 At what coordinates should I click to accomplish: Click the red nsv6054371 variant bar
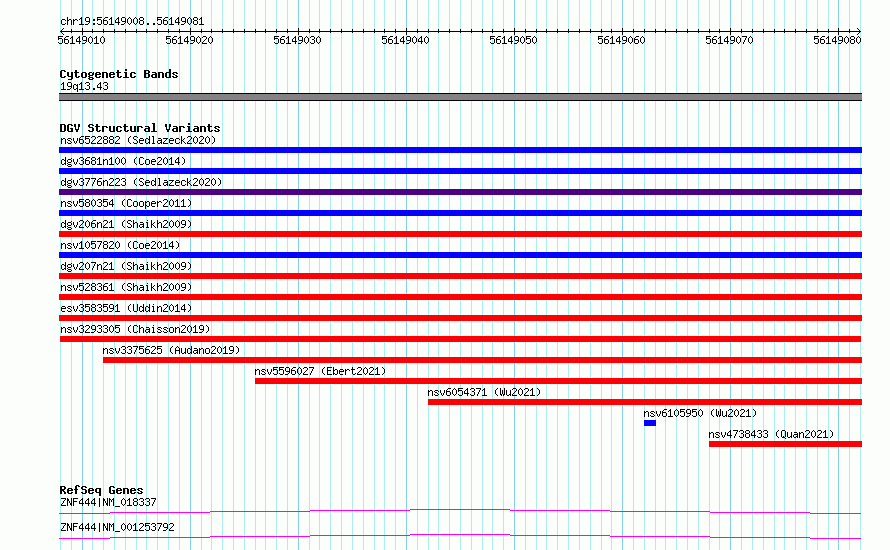pyautogui.click(x=645, y=402)
